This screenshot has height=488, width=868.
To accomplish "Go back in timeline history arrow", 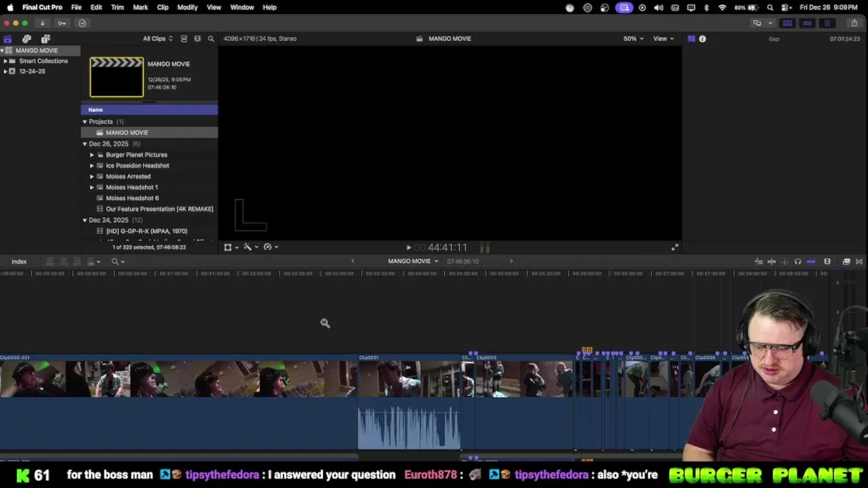I will click(352, 261).
